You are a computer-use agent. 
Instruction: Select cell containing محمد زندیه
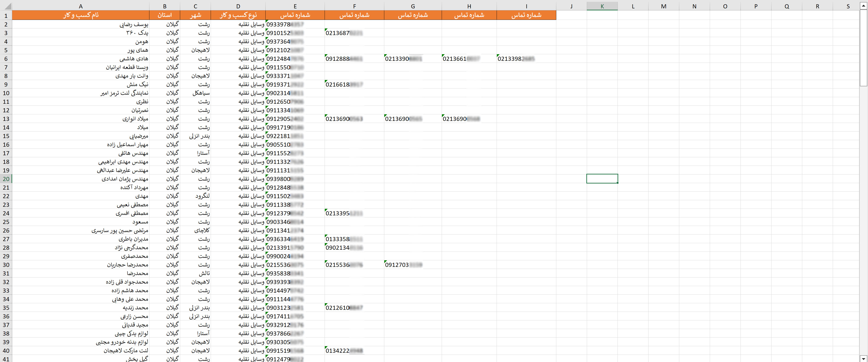click(x=80, y=308)
